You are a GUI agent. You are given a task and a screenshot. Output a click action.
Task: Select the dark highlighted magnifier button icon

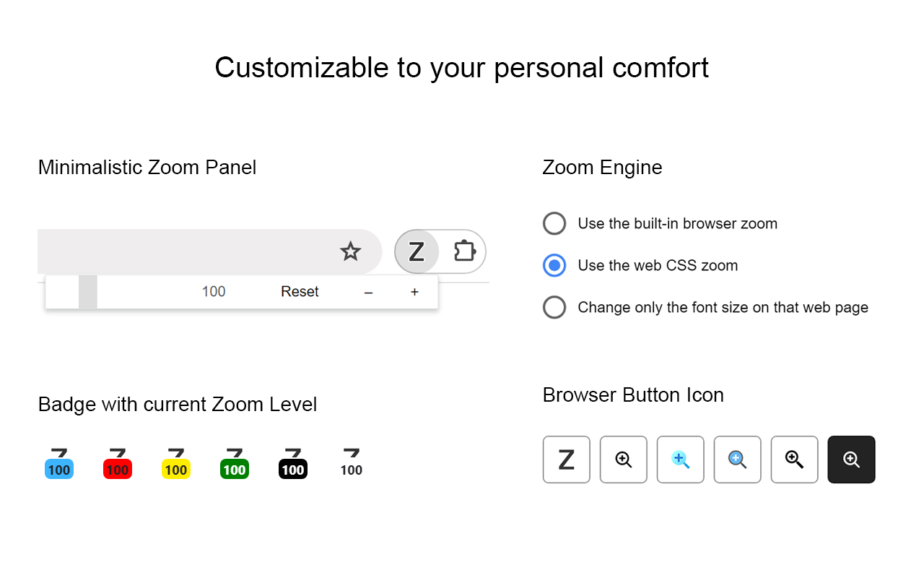[x=851, y=460]
